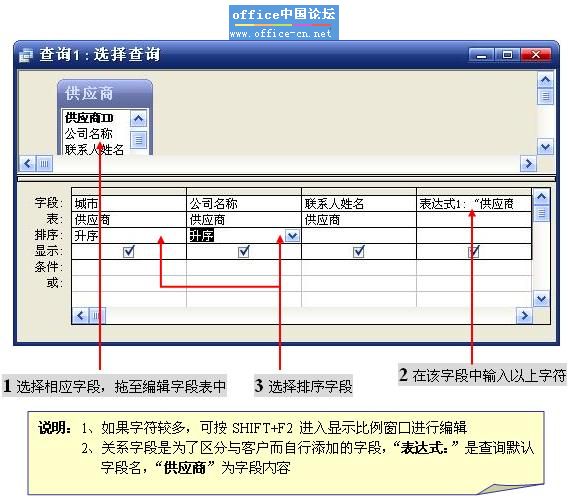This screenshot has width=568, height=498.
Task: Select the 供应商ID field
Action: click(x=89, y=118)
